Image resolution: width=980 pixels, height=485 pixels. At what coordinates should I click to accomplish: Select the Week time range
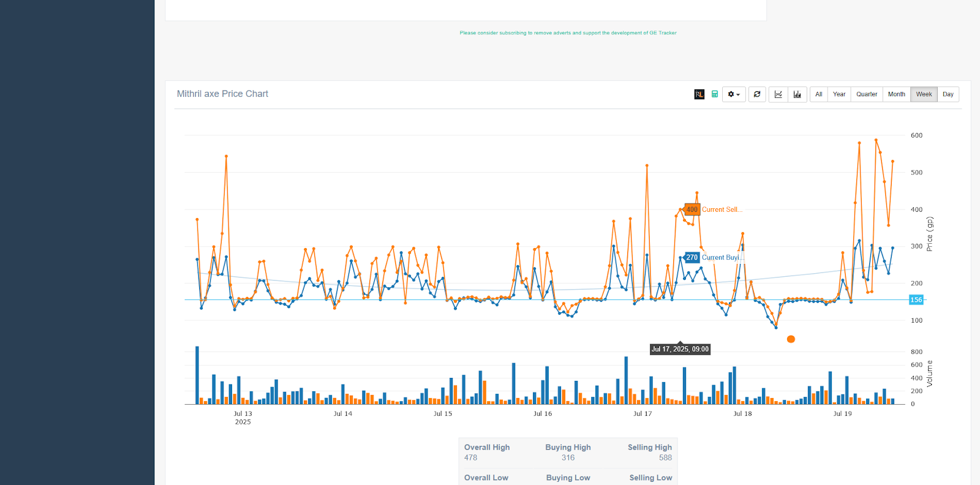point(924,94)
